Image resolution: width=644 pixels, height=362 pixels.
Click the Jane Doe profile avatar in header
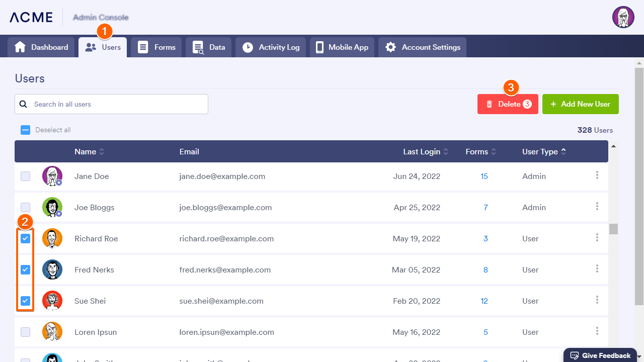click(623, 17)
